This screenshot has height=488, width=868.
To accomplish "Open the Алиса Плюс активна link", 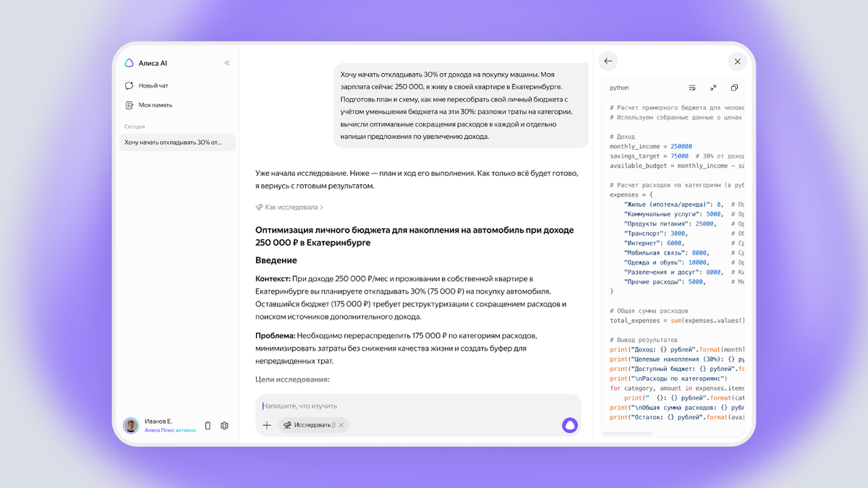I will tap(170, 430).
